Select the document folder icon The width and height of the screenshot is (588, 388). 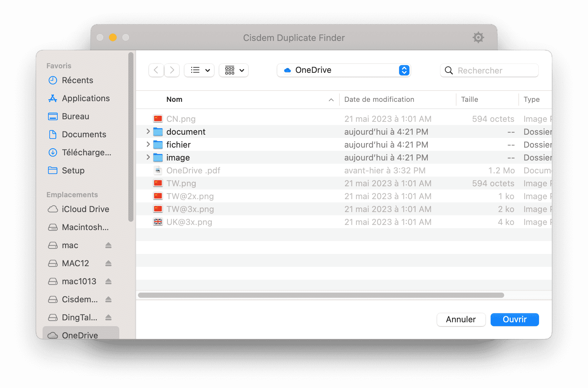158,131
